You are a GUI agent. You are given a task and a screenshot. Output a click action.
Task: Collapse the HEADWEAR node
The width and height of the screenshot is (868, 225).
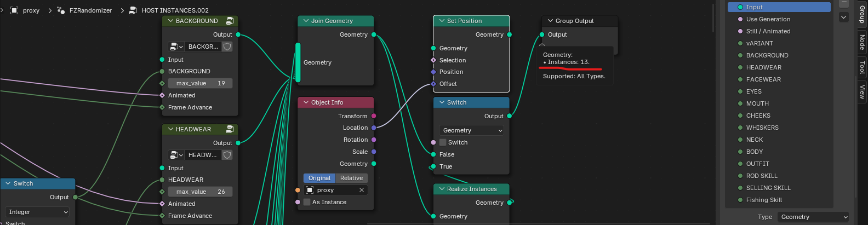coord(170,129)
